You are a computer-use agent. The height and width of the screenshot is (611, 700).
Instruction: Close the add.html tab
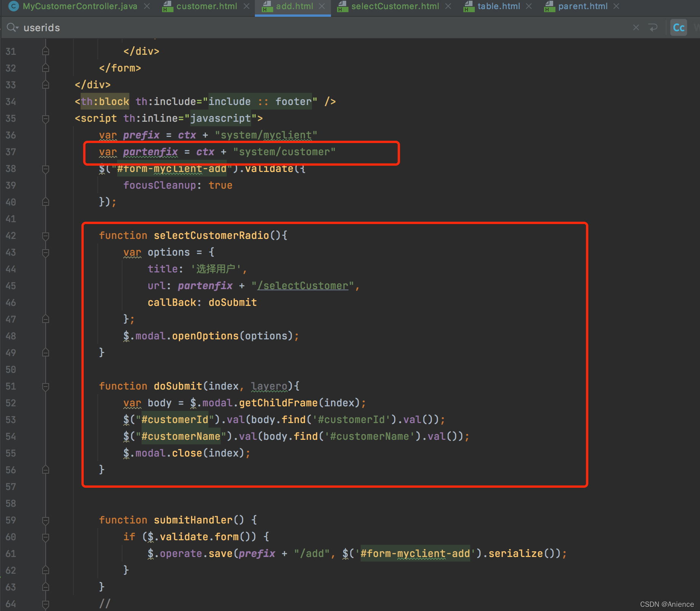[322, 6]
